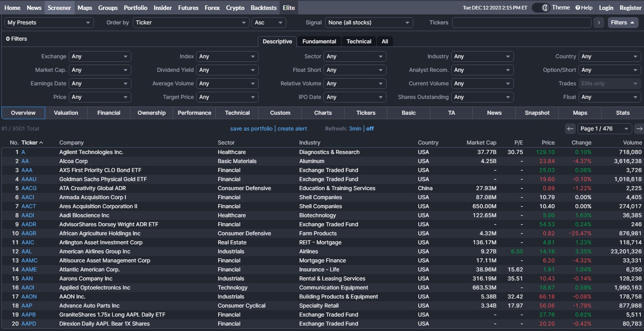Sort by the Volume column header
The width and height of the screenshot is (644, 331).
tap(632, 143)
